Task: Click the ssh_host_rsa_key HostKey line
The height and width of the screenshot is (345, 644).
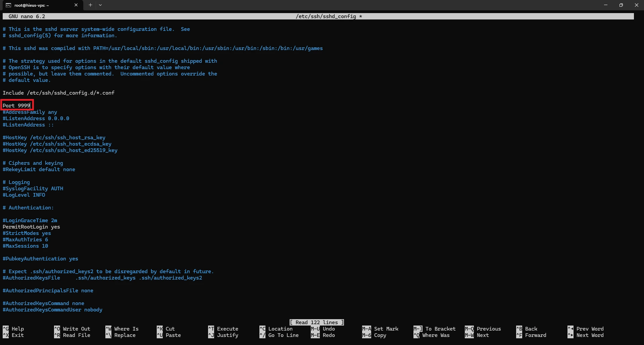Action: coord(54,138)
